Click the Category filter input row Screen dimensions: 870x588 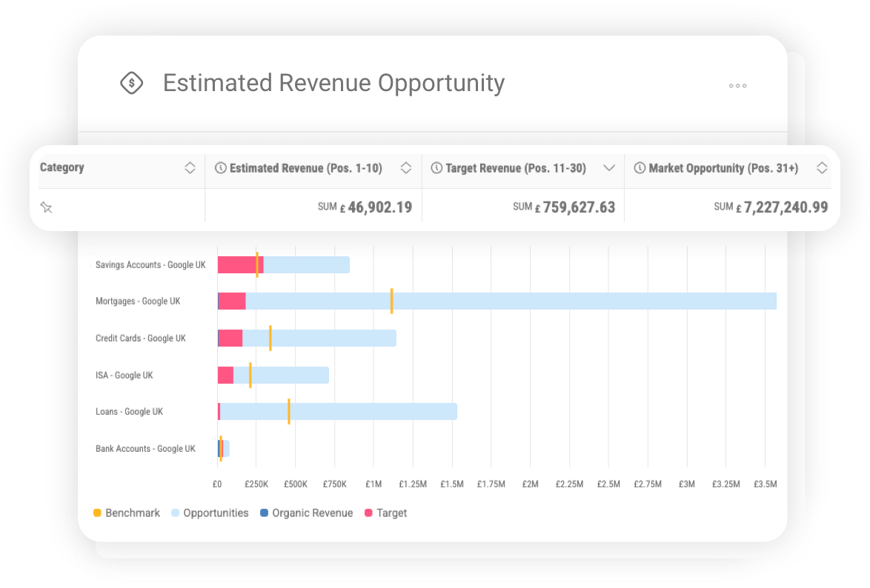pos(119,207)
